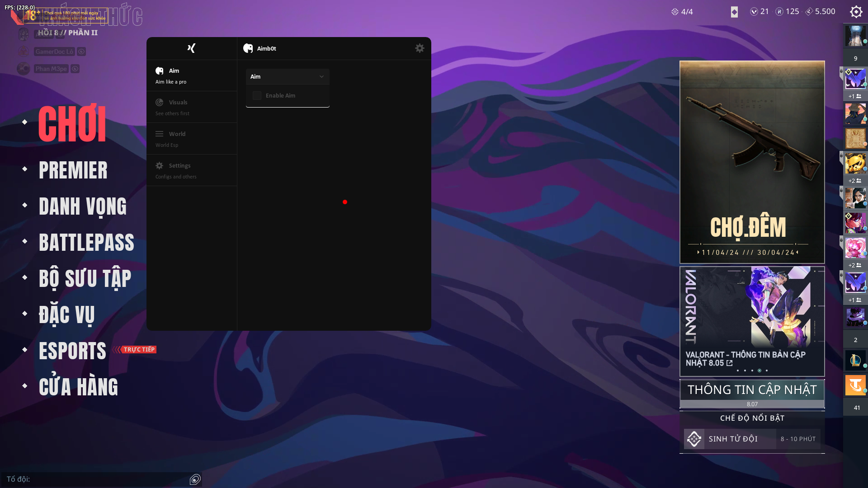Image resolution: width=868 pixels, height=488 pixels.
Task: Select the SINH TỬ ĐỘI featured mode
Action: [x=752, y=439]
